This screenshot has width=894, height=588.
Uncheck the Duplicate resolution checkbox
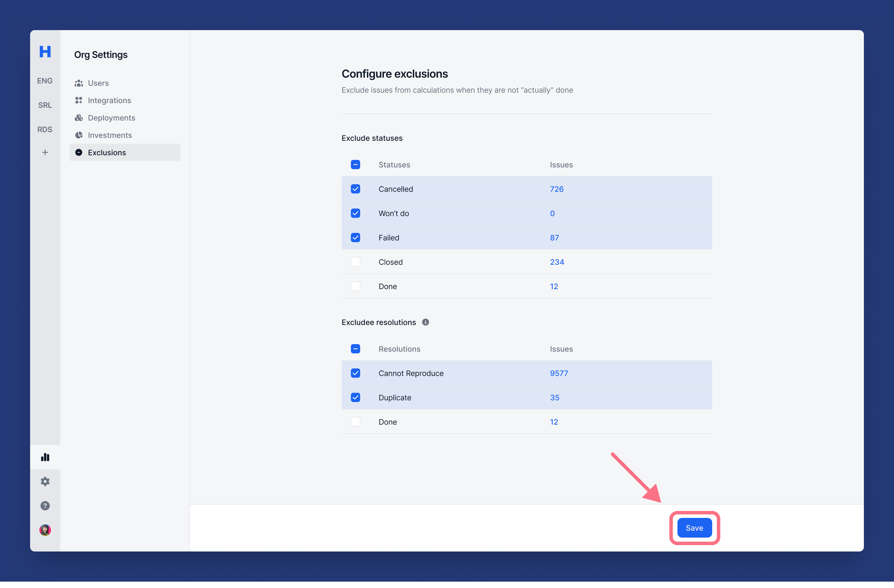[355, 397]
